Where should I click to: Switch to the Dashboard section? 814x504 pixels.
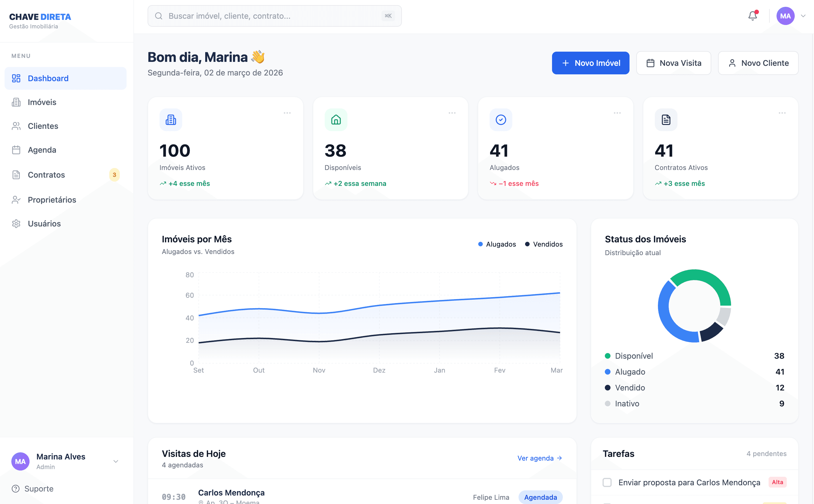pyautogui.click(x=48, y=78)
